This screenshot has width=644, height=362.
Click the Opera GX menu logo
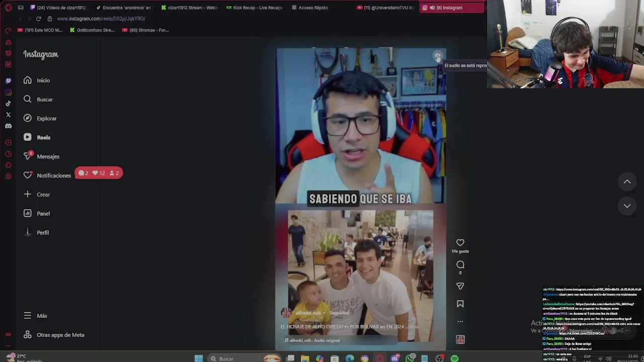[8, 8]
